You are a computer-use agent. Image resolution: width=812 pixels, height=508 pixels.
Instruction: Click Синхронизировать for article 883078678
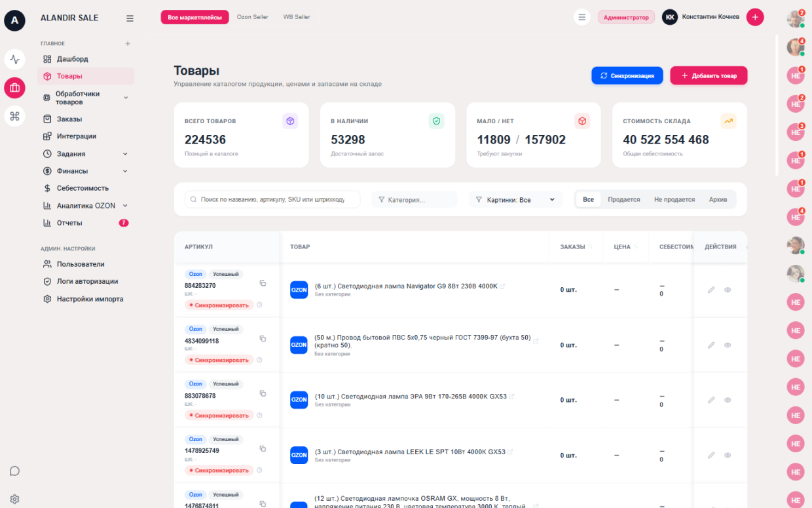point(219,415)
